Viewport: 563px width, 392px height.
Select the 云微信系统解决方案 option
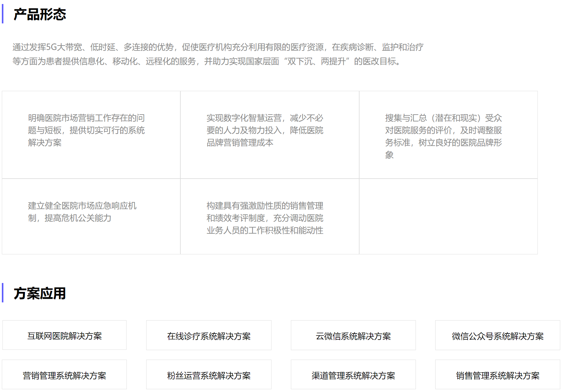point(353,335)
